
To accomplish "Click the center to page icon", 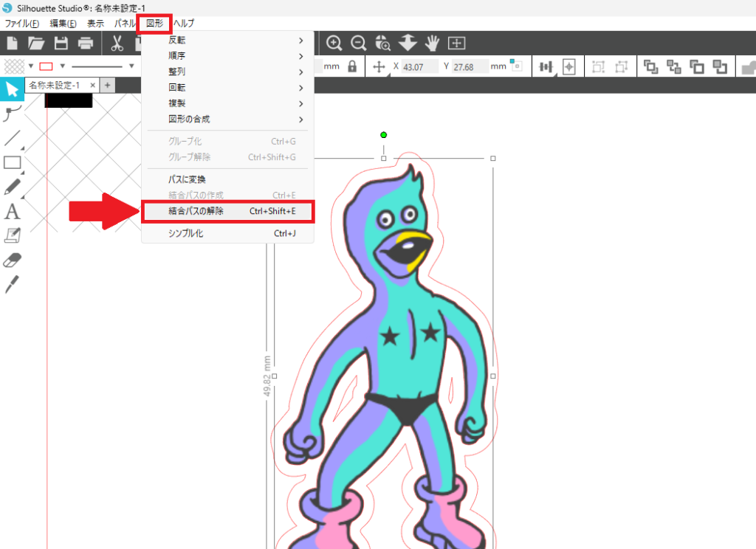I will (x=569, y=66).
